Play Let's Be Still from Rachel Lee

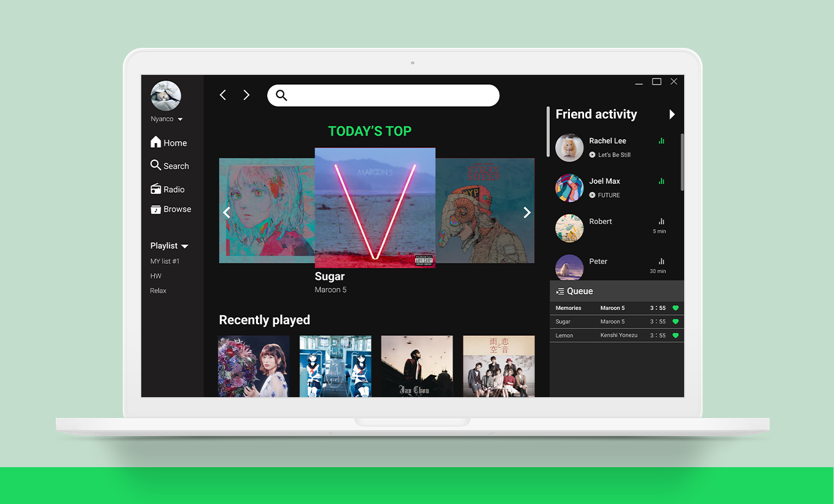click(592, 155)
